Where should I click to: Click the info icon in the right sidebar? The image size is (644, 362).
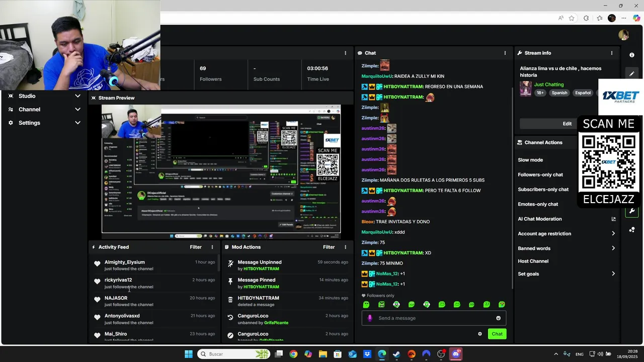(632, 55)
